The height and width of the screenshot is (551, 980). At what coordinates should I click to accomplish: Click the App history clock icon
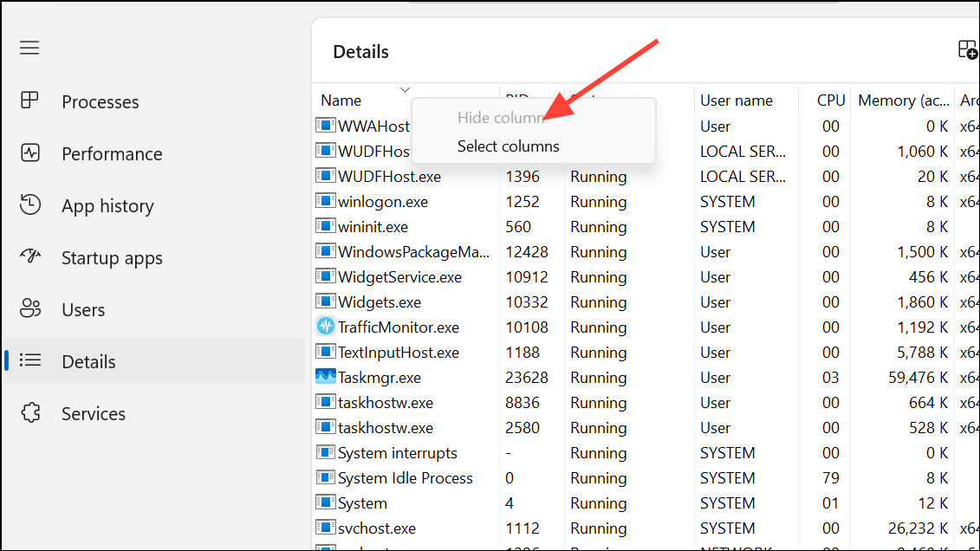click(x=30, y=205)
